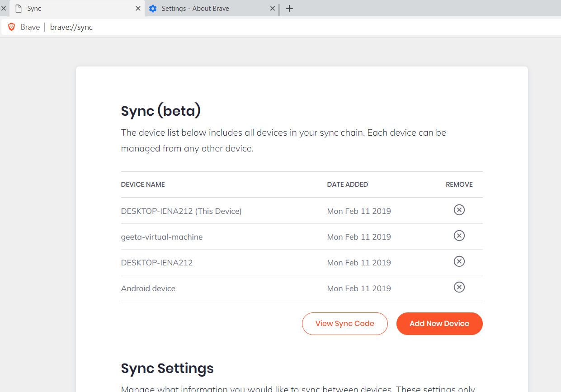
Task: Remove Android device from sync chain
Action: point(459,287)
